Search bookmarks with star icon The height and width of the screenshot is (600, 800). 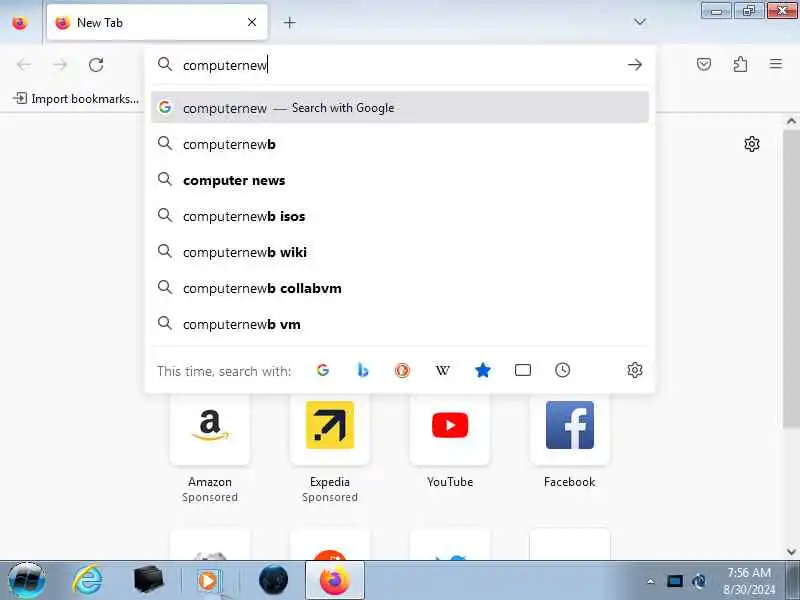(x=483, y=370)
